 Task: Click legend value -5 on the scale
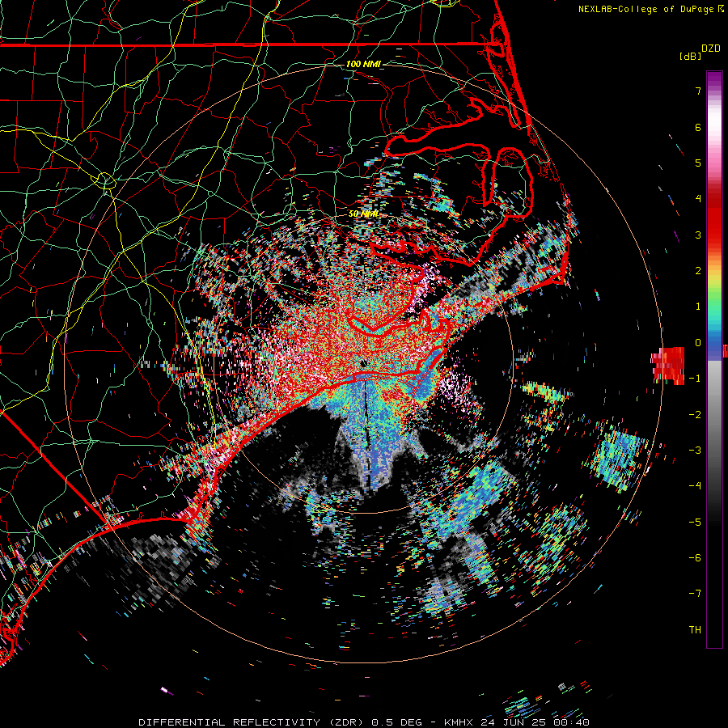pos(695,523)
